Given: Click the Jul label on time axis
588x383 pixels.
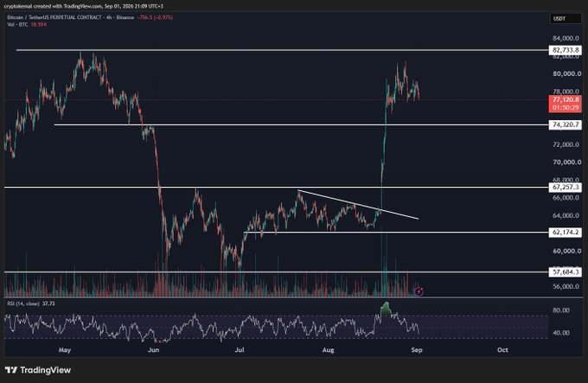Looking at the screenshot, I should 240,350.
